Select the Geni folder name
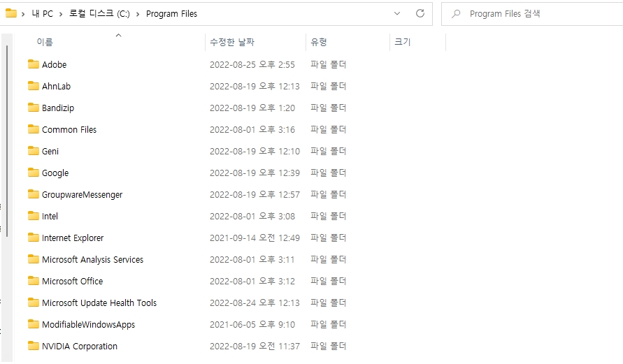 coord(50,151)
